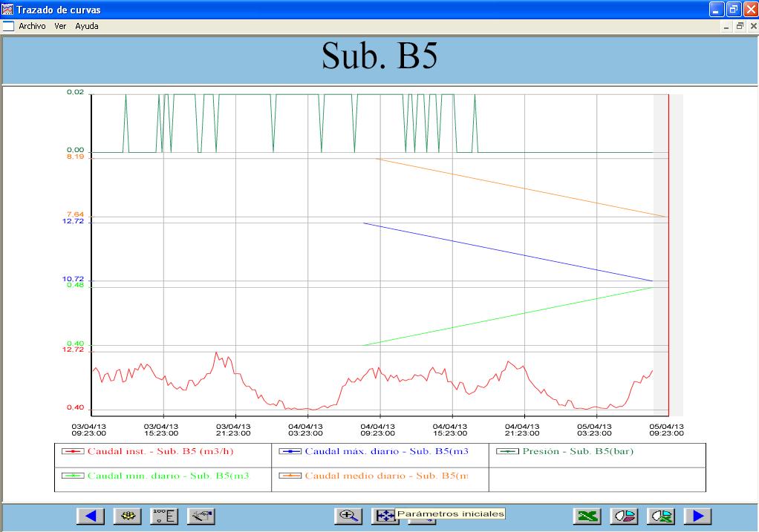The image size is (759, 532).
Task: Click the pie chart with Excel icon
Action: click(661, 516)
